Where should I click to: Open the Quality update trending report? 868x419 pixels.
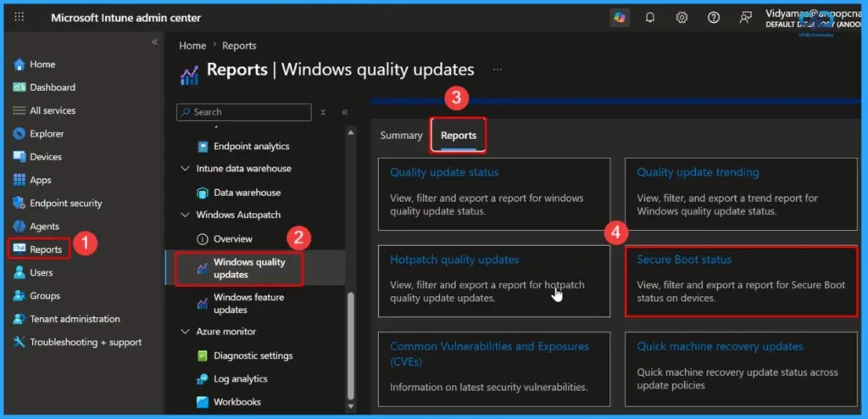pyautogui.click(x=698, y=172)
